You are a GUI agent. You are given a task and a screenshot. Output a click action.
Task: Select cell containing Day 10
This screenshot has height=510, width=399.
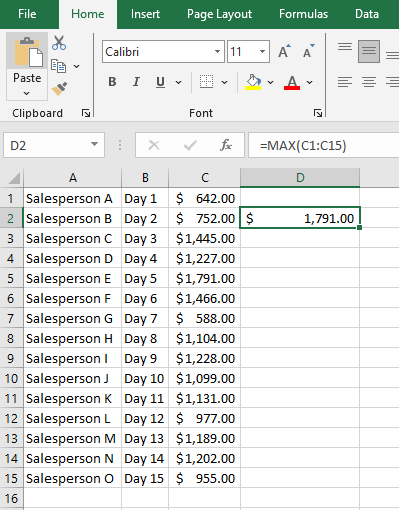pyautogui.click(x=145, y=379)
